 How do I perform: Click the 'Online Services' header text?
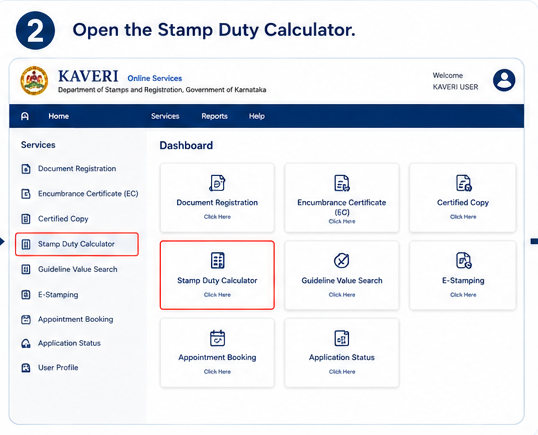click(155, 79)
